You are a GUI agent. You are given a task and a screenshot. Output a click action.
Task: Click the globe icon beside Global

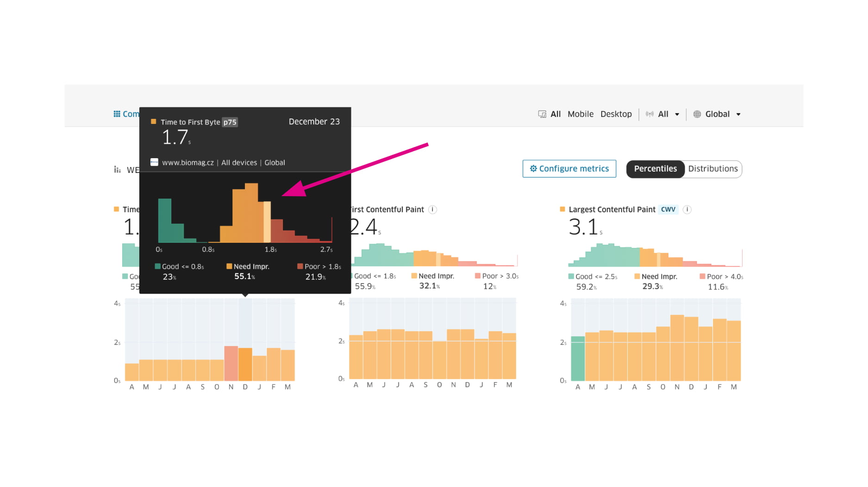pyautogui.click(x=697, y=114)
